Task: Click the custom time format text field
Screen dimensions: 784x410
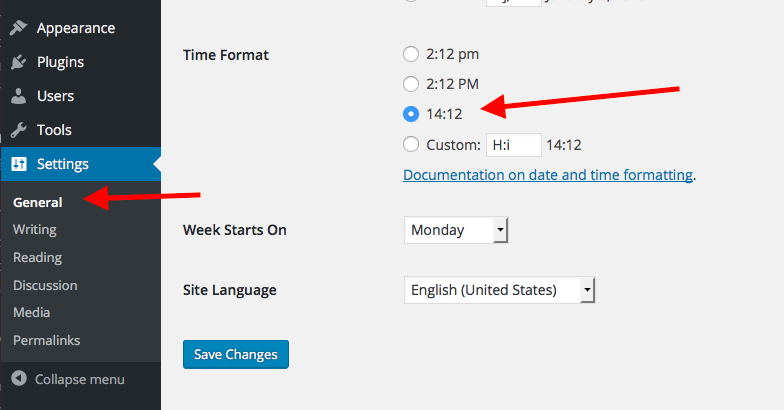Action: click(x=513, y=145)
